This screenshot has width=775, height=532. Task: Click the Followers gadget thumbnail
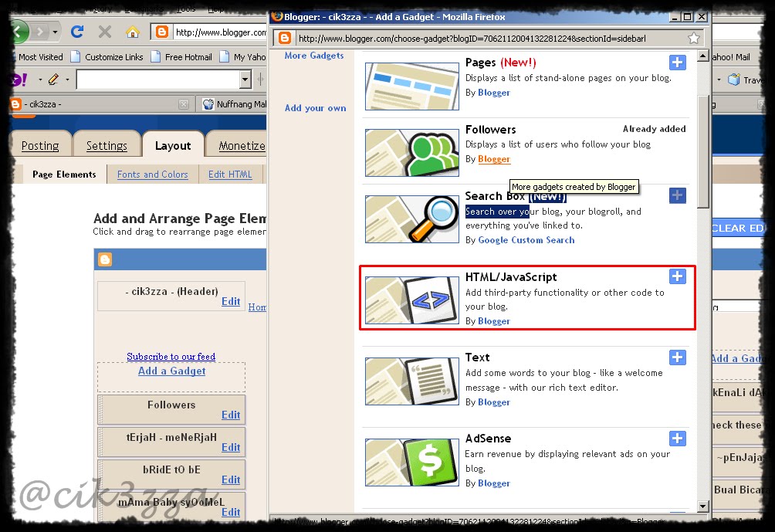coord(411,152)
